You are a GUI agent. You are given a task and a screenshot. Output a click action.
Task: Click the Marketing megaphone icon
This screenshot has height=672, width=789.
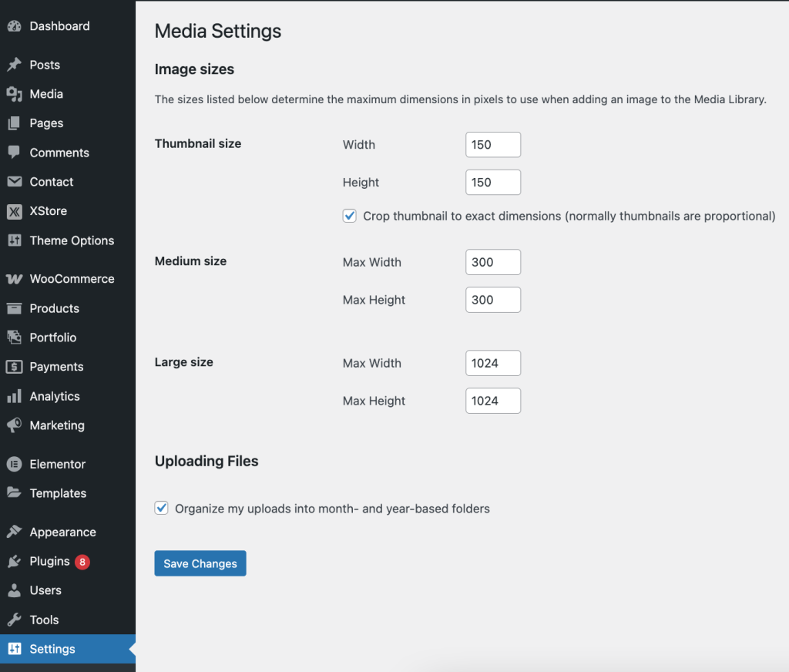[x=14, y=425]
